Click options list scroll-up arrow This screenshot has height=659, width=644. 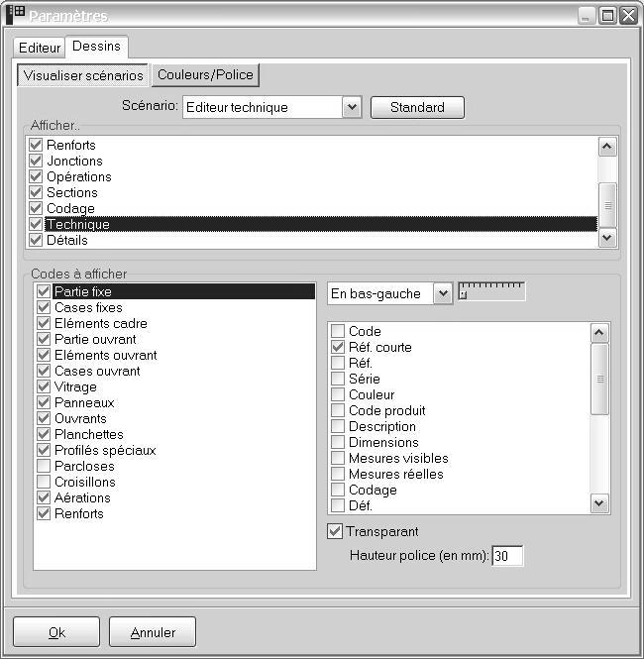[599, 333]
